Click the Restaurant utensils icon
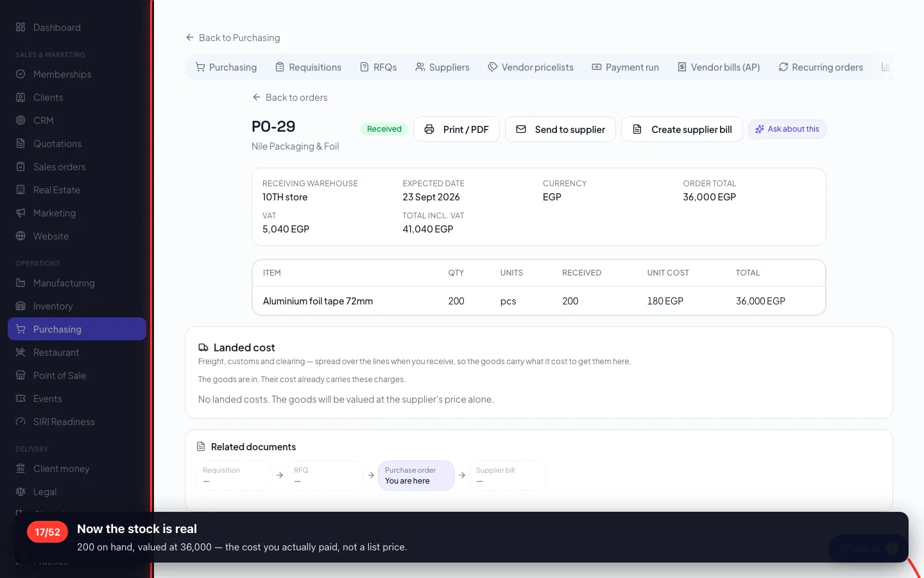The image size is (924, 578). (21, 352)
